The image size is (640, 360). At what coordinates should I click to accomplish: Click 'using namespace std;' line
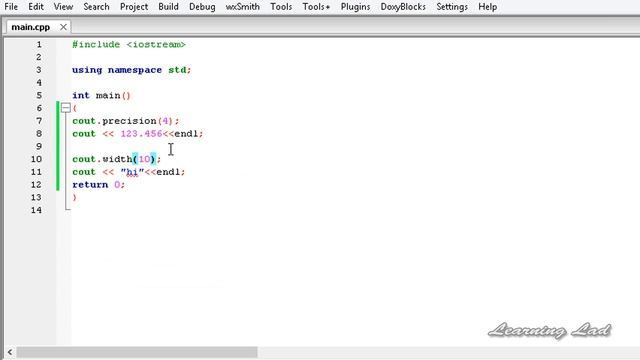pos(131,70)
